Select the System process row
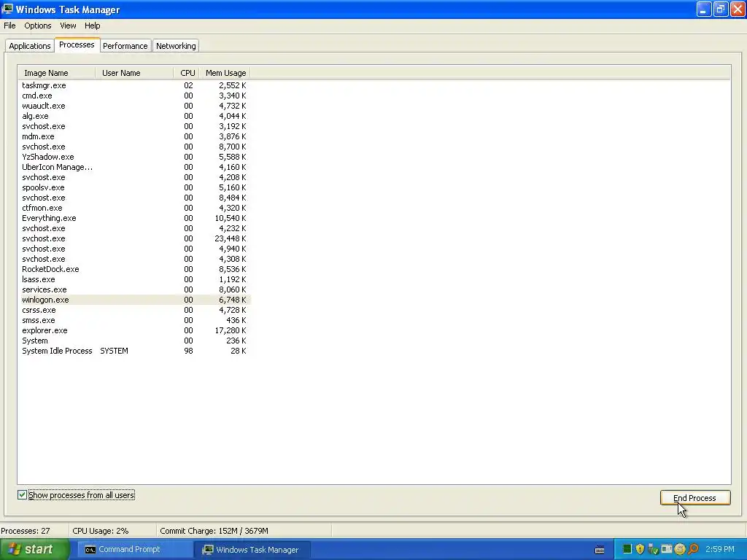Screen dimensions: 747x560 [134, 341]
